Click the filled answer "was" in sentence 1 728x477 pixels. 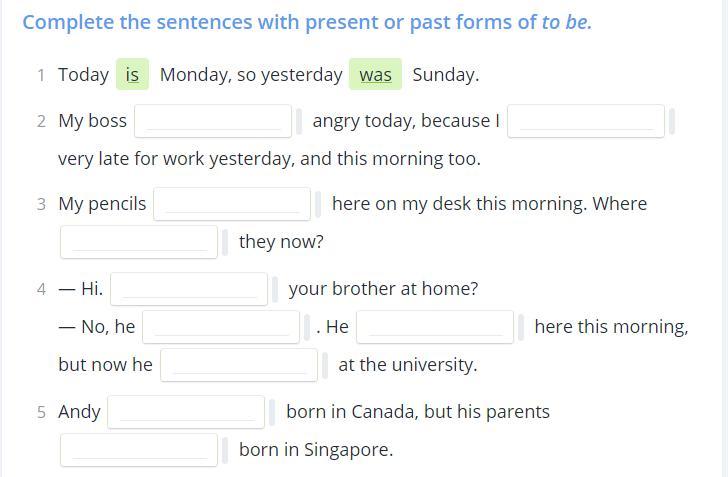pos(376,75)
